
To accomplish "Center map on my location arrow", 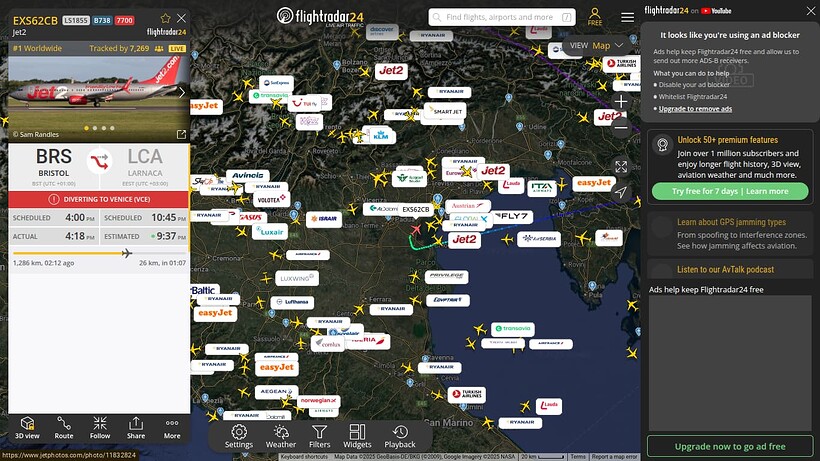I will [x=621, y=192].
